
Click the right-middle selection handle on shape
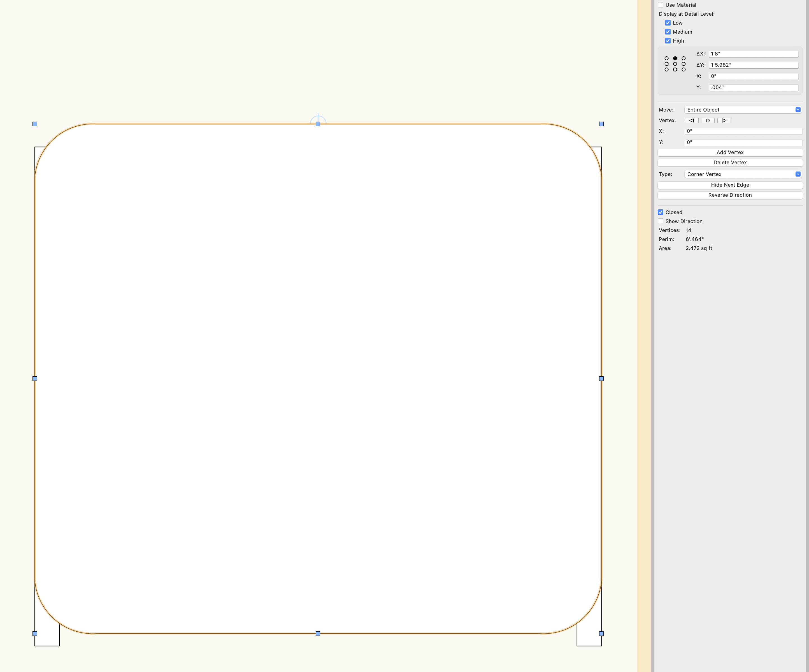click(x=601, y=379)
